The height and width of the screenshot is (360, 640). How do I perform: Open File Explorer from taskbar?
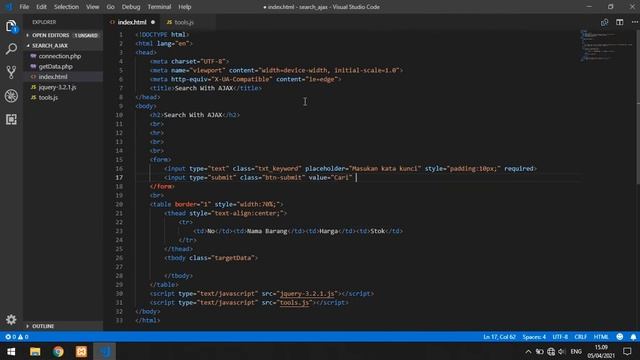tap(35, 351)
